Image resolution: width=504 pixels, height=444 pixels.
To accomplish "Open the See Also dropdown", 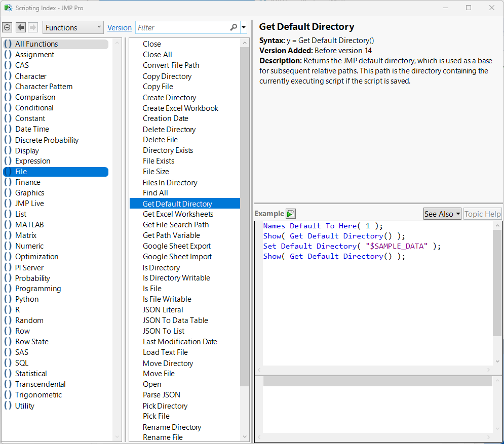I will pos(442,214).
